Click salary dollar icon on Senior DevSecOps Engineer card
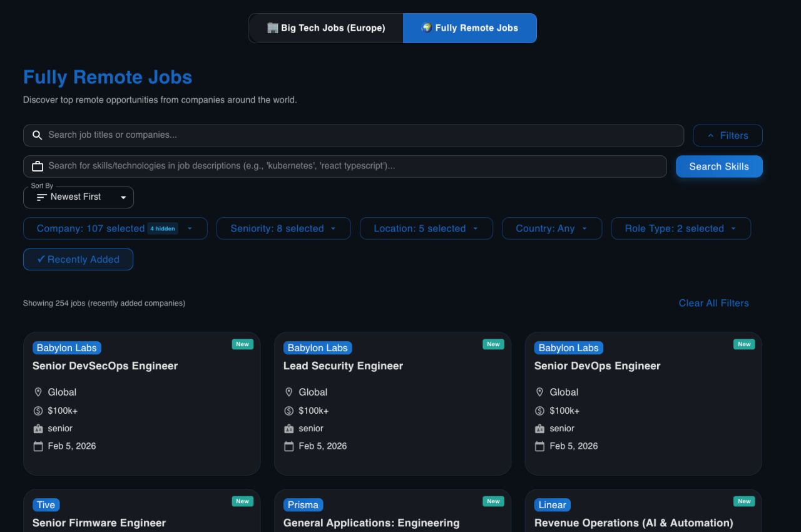This screenshot has height=532, width=801. pos(38,411)
